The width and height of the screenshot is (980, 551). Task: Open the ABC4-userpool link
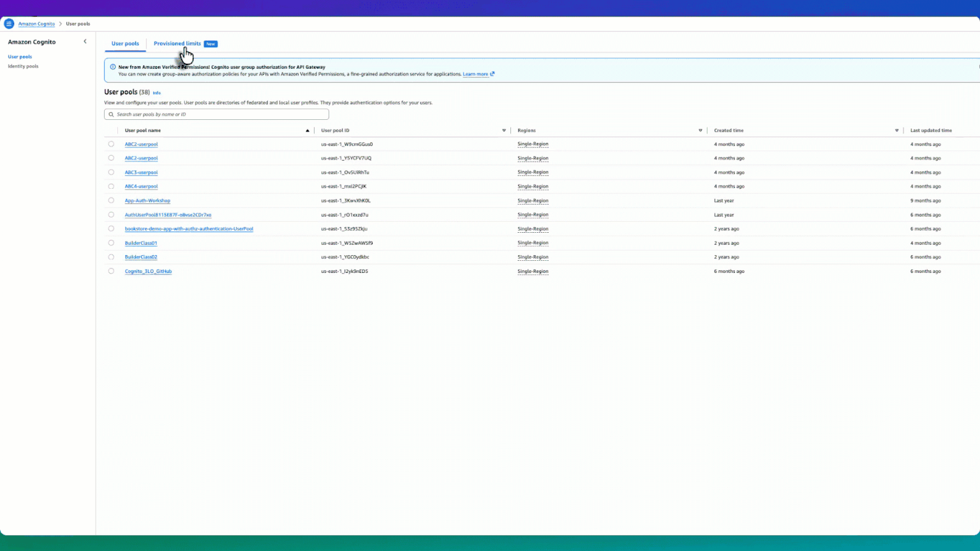pos(141,186)
